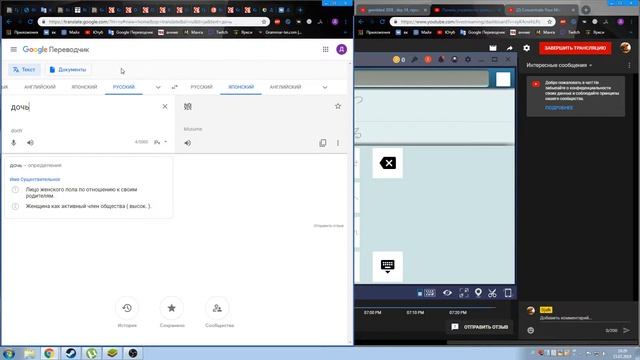Open OBS from the taskbar
Image resolution: width=640 pixels, height=360 pixels.
click(133, 353)
